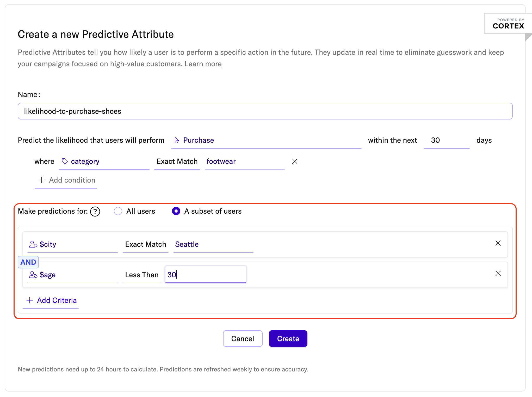The image size is (532, 397).
Task: Remove the footwear category condition
Action: click(294, 161)
